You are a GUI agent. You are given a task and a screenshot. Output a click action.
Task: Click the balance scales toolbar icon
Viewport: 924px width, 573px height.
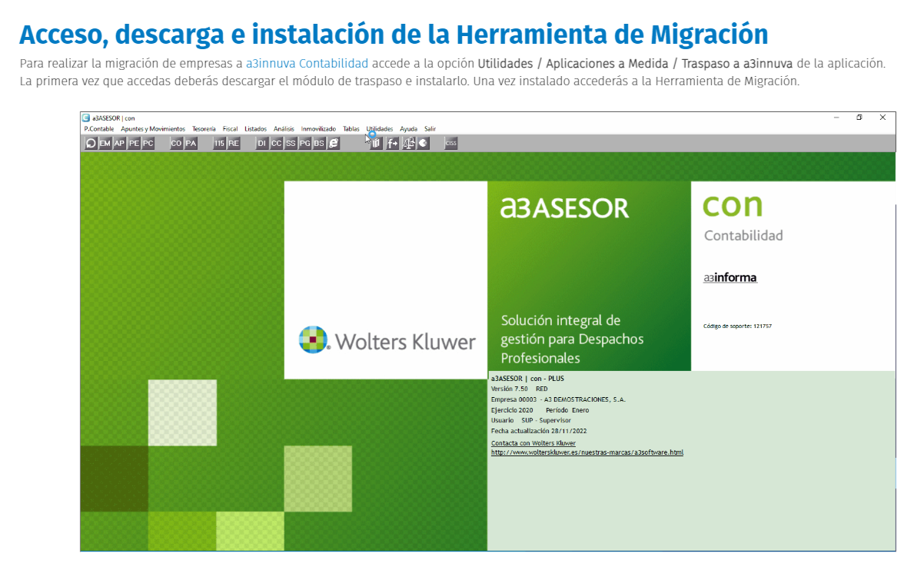click(x=409, y=143)
